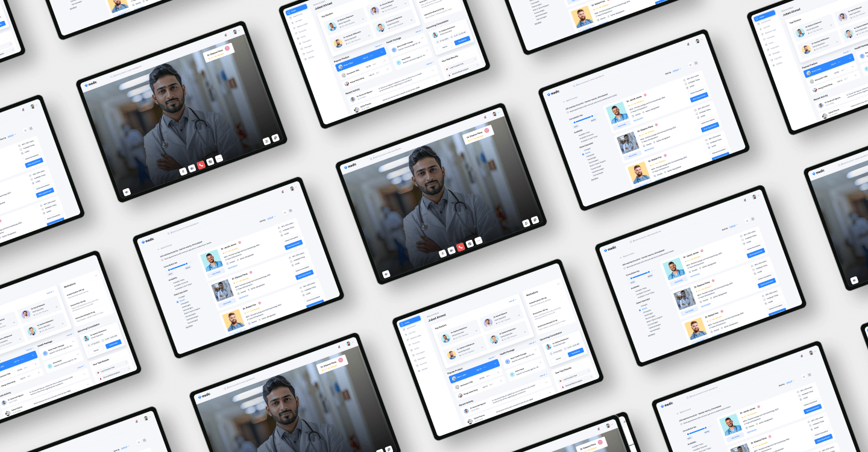Check first specialist checkbox on middle-left doctor list
The image size is (868, 452).
(x=178, y=297)
